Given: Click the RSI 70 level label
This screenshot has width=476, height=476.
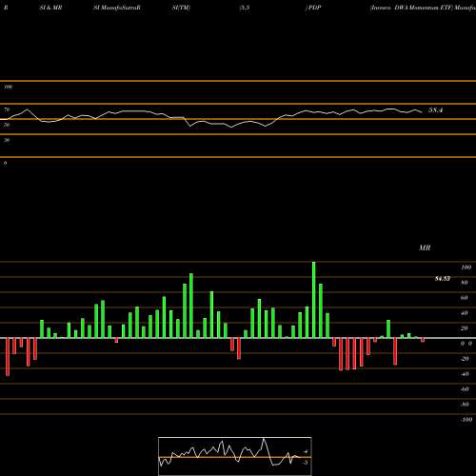Looking at the screenshot, I should coord(7,109).
